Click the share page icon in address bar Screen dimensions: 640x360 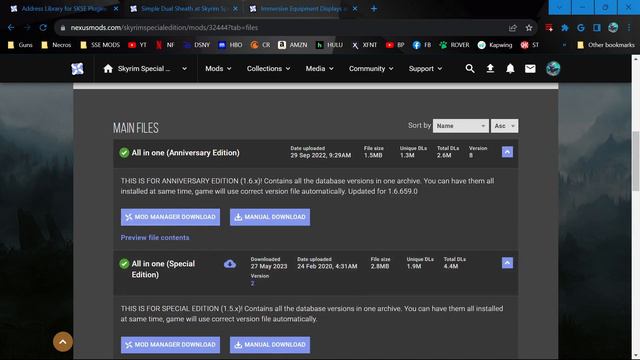pos(513,28)
